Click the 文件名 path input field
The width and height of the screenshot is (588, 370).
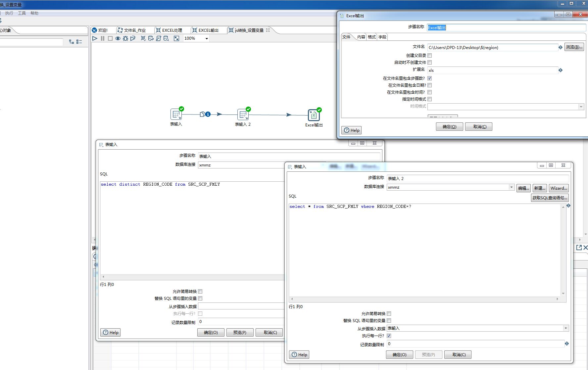tap(493, 47)
